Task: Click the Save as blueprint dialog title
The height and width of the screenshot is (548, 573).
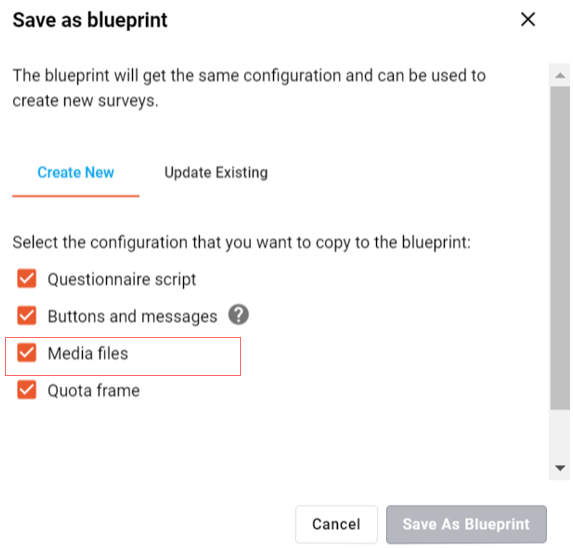Action: pyautogui.click(x=90, y=20)
